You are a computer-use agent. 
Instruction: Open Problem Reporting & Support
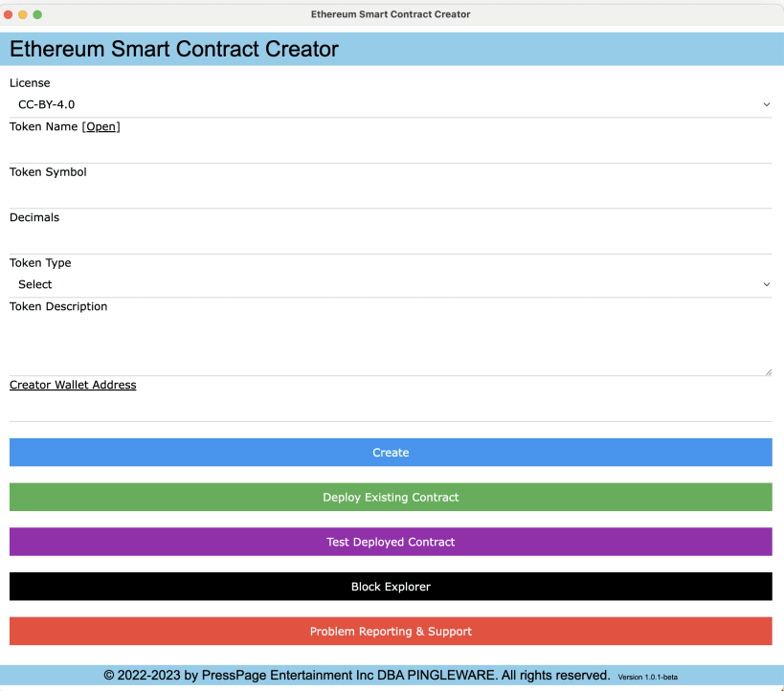point(391,631)
